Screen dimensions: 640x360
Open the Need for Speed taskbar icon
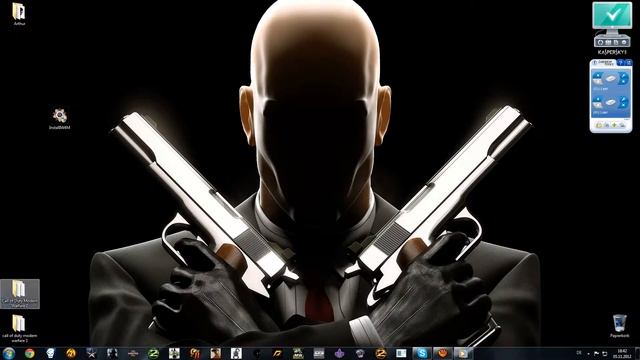277,353
